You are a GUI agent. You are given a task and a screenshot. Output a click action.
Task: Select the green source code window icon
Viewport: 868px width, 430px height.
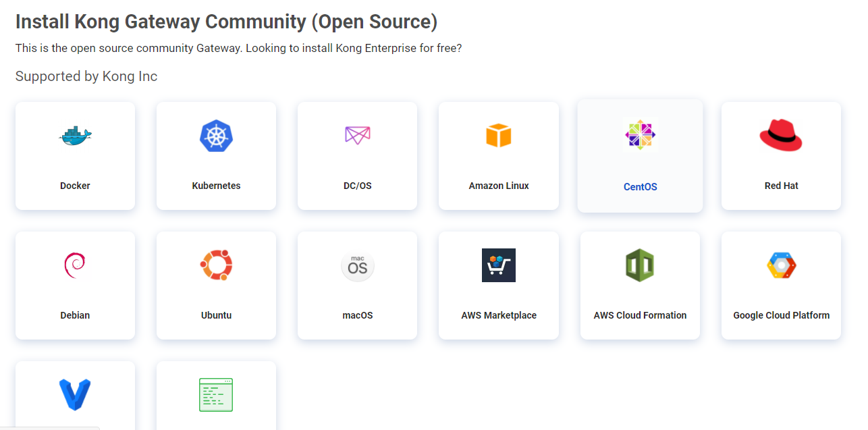pos(216,395)
